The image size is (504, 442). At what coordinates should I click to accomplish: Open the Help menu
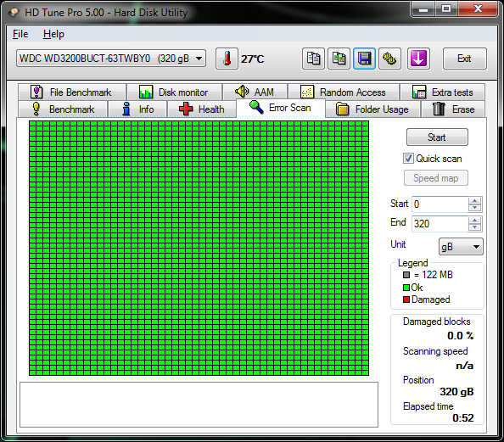click(53, 34)
